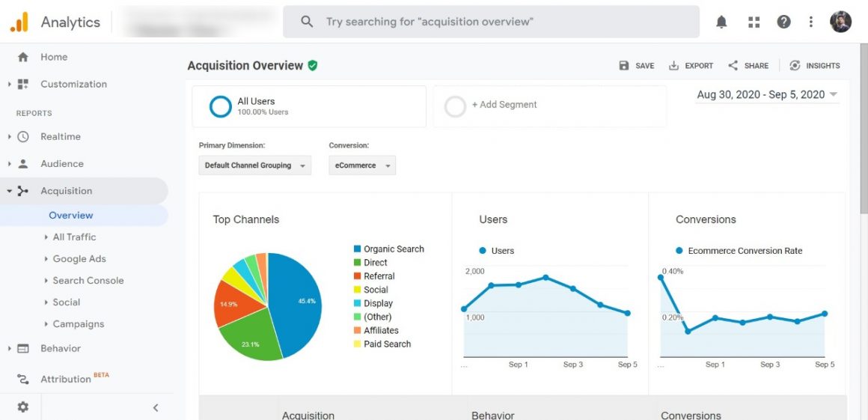This screenshot has height=420, width=868.
Task: Open the Google apps grid
Action: tap(754, 22)
